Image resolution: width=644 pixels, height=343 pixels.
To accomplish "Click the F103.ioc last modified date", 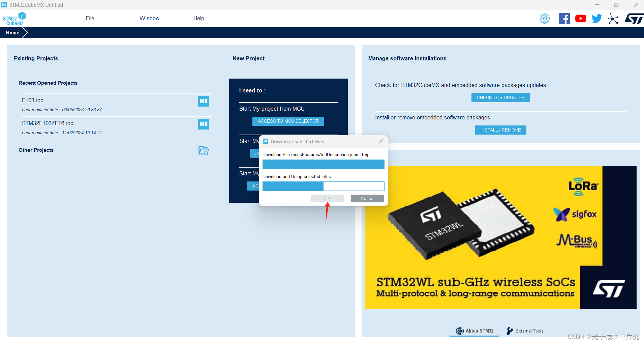I will point(62,110).
